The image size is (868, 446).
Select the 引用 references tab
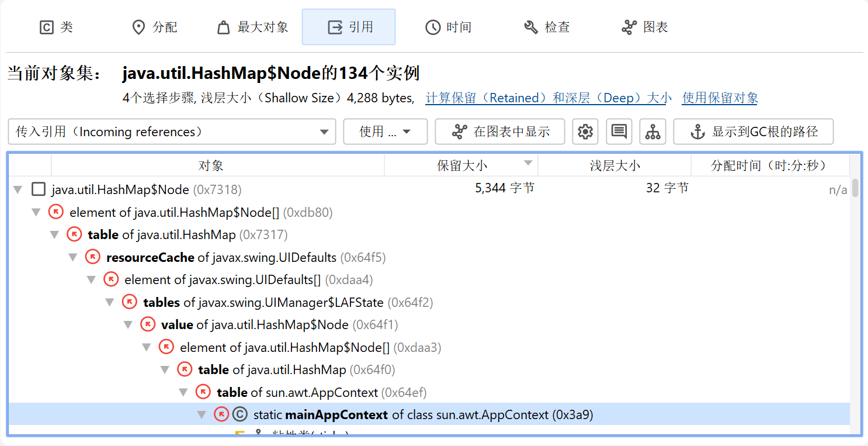point(349,27)
